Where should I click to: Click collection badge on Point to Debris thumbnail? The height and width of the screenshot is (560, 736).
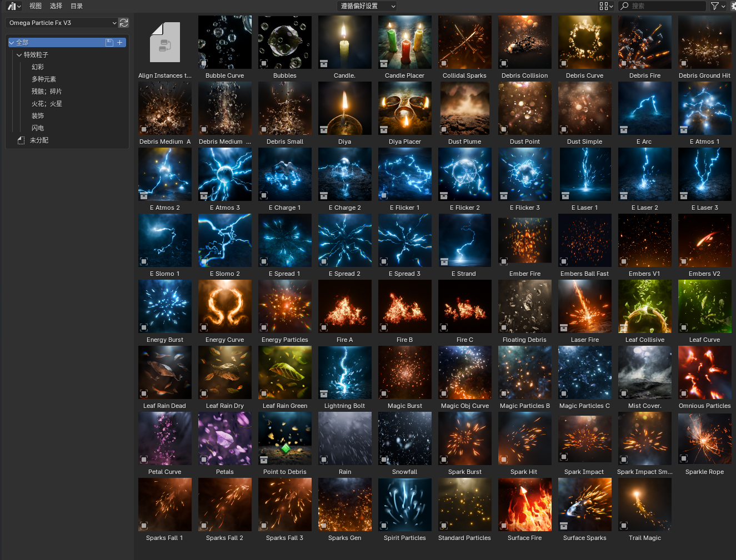pyautogui.click(x=264, y=460)
